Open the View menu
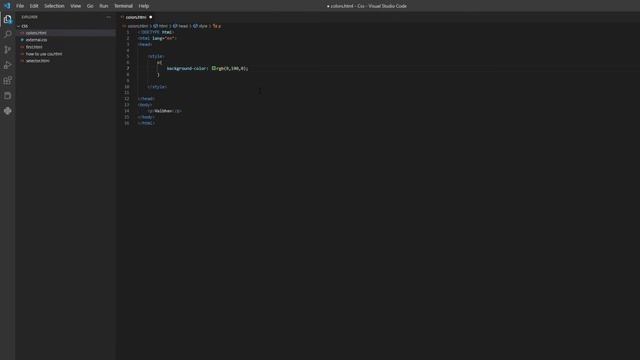 click(76, 6)
